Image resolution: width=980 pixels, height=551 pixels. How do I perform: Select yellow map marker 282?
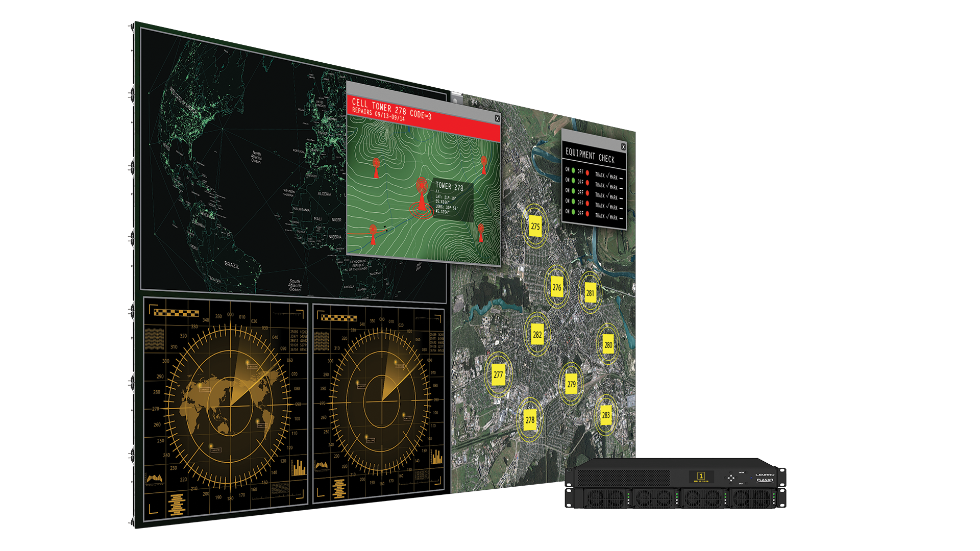[537, 335]
